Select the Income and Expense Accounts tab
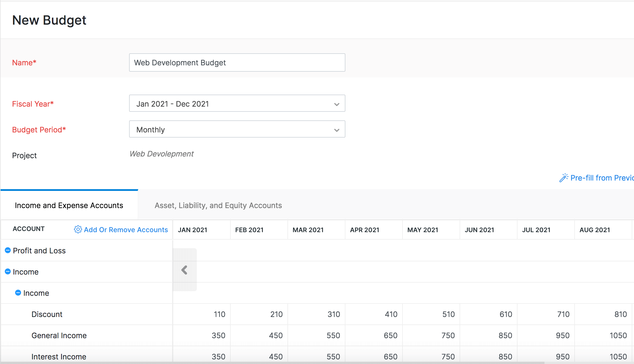634x364 pixels. click(x=69, y=205)
